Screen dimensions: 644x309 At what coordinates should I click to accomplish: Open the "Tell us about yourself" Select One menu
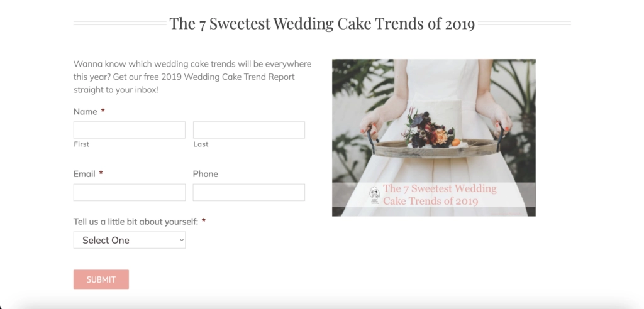129,240
